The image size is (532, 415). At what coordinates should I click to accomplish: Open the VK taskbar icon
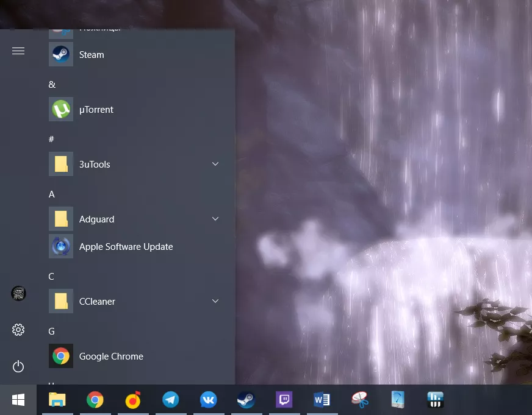coord(208,400)
